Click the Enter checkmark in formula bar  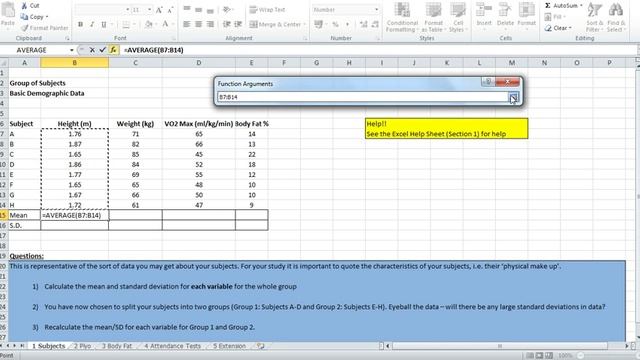(x=102, y=50)
